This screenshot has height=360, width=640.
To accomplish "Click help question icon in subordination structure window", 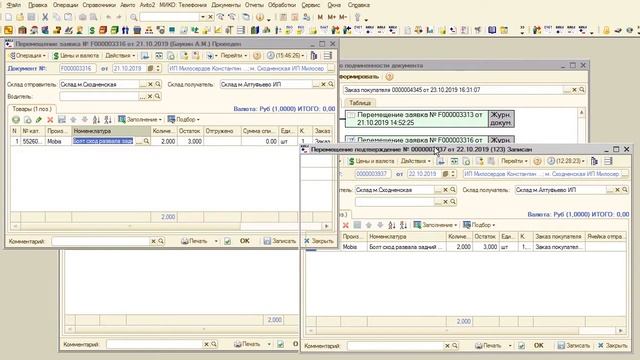I will (x=389, y=77).
